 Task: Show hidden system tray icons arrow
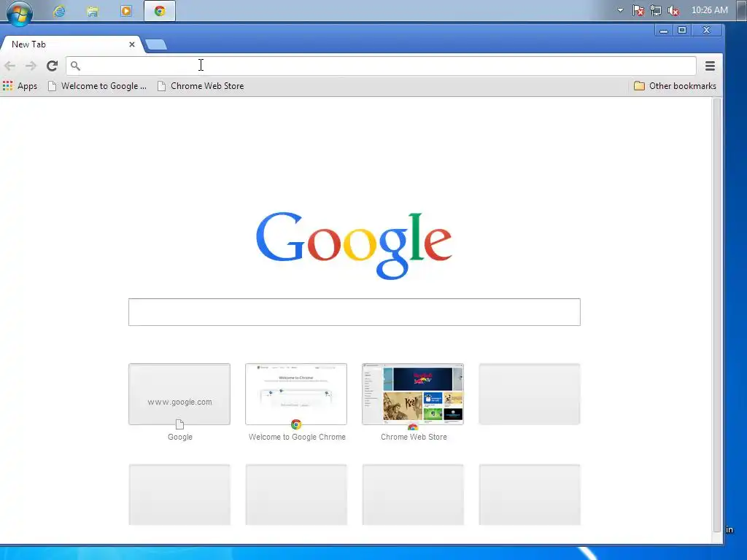point(620,10)
